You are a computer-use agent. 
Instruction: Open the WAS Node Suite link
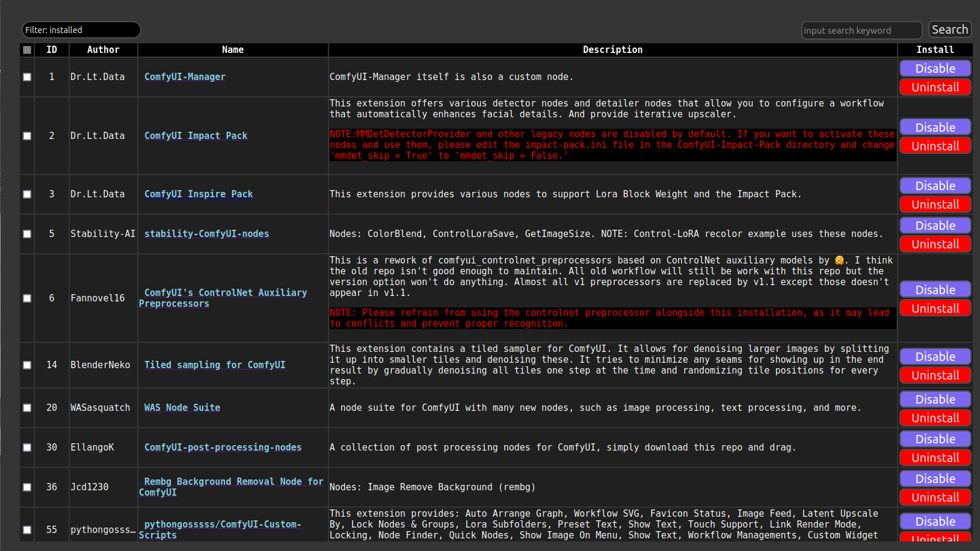(182, 408)
